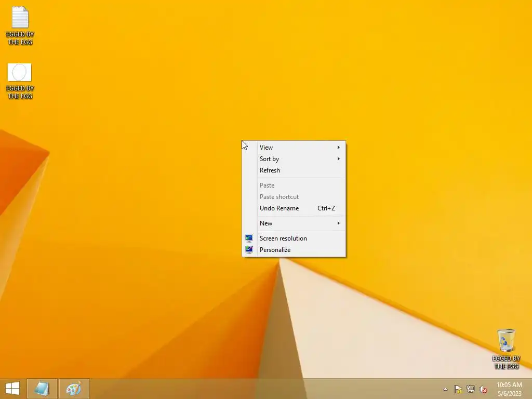This screenshot has height=399, width=532.
Task: Click the disabled Paste shortcut entry
Action: pyautogui.click(x=294, y=197)
